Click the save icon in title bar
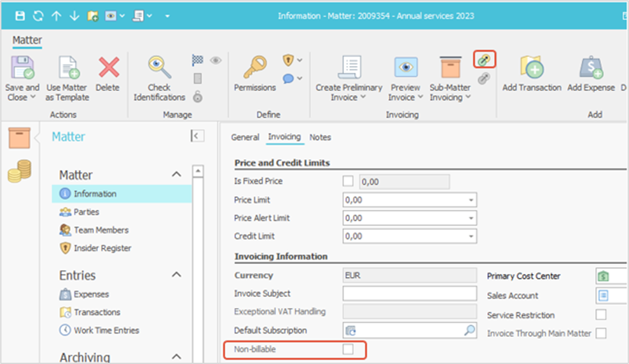Image resolution: width=629 pixels, height=364 pixels. tap(20, 15)
